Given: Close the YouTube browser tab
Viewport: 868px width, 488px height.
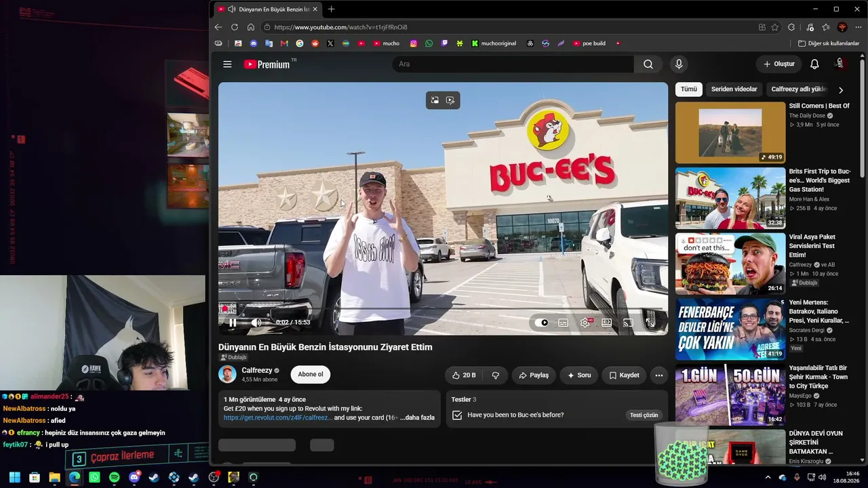Looking at the screenshot, I should (315, 9).
